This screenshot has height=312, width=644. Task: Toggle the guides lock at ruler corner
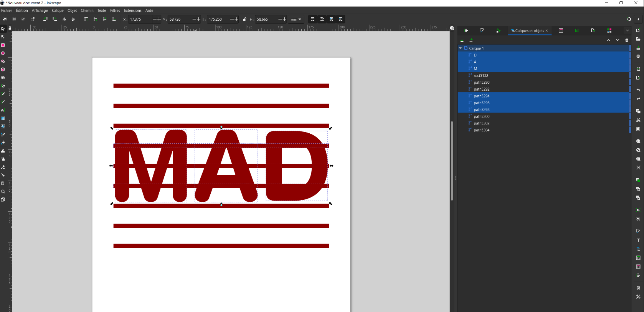[x=10, y=28]
